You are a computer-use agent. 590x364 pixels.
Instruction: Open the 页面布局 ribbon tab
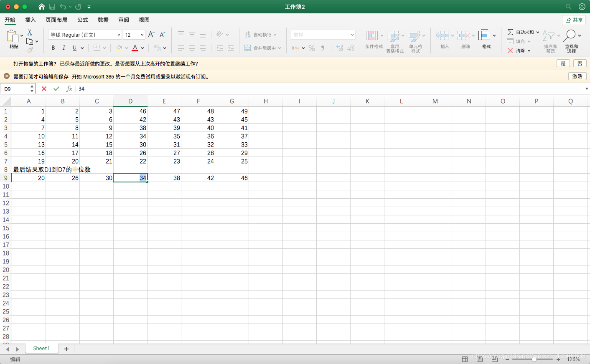pyautogui.click(x=56, y=20)
